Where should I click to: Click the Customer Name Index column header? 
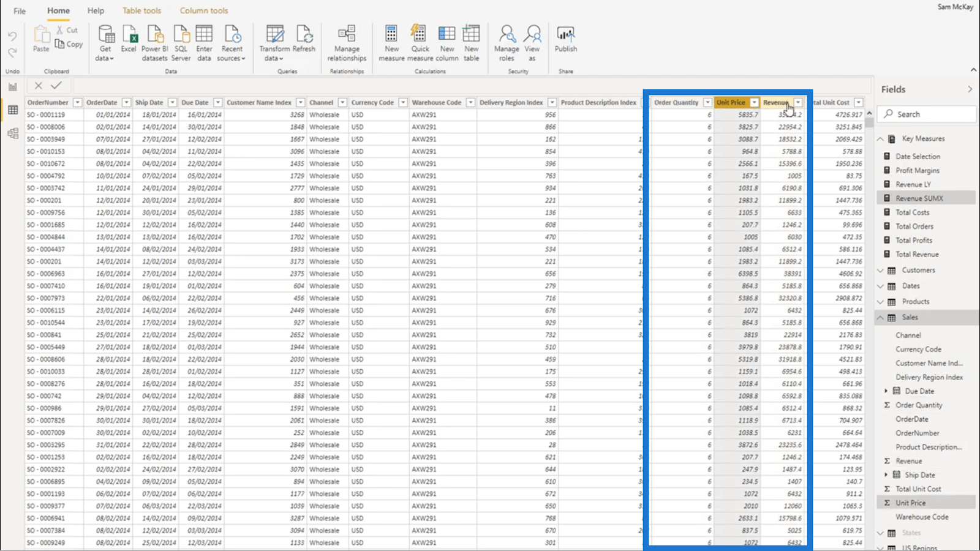point(258,102)
